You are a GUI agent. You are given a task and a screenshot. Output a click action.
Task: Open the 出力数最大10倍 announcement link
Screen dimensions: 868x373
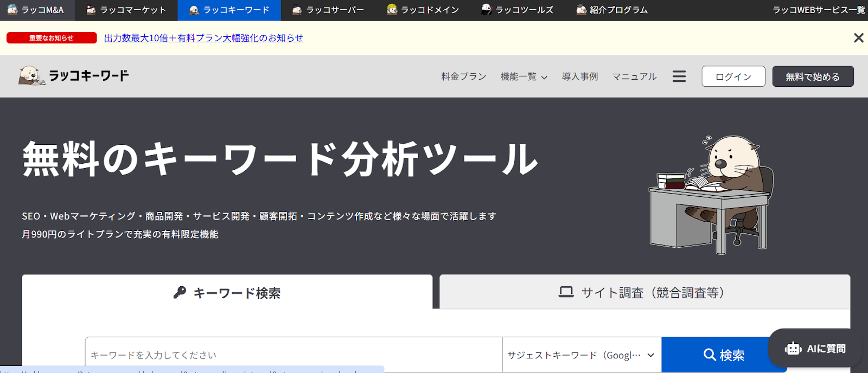coord(203,38)
